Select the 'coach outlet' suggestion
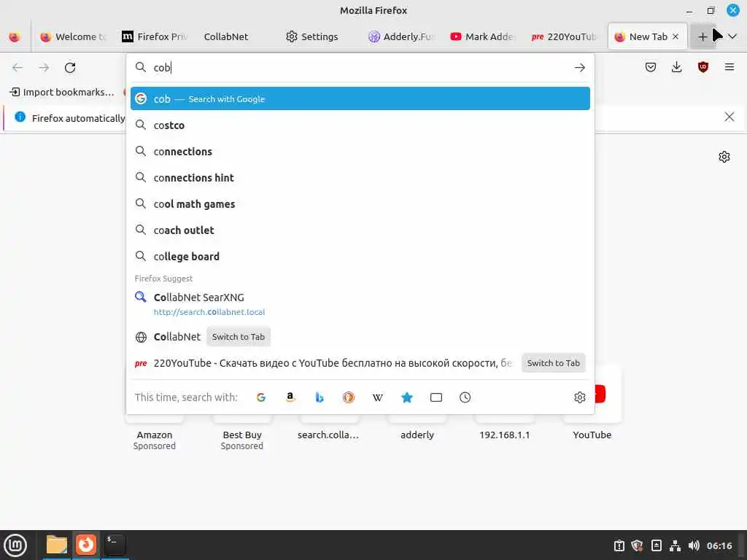The height and width of the screenshot is (560, 747). [x=360, y=230]
